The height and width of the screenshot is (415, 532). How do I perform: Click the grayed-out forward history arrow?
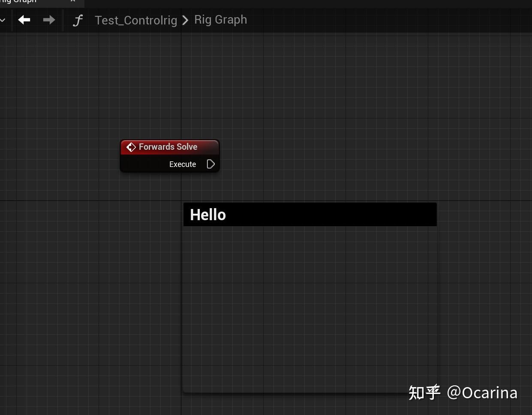point(48,20)
